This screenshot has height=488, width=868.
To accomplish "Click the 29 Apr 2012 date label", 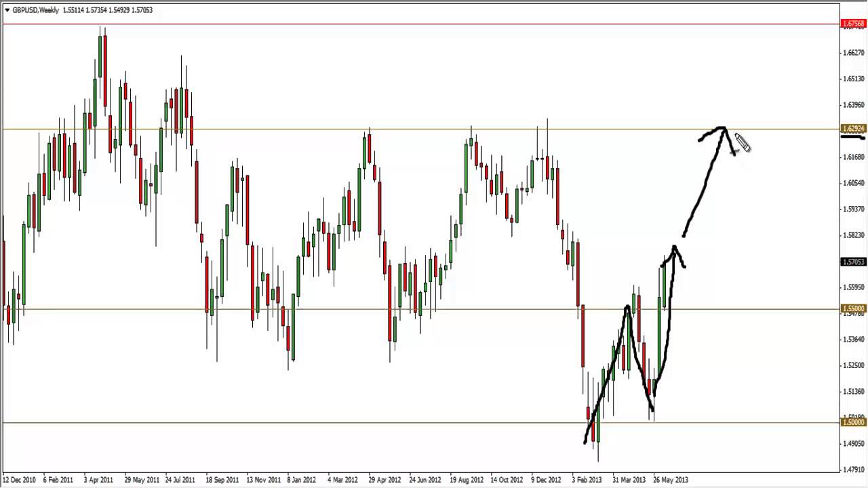I will (x=385, y=480).
